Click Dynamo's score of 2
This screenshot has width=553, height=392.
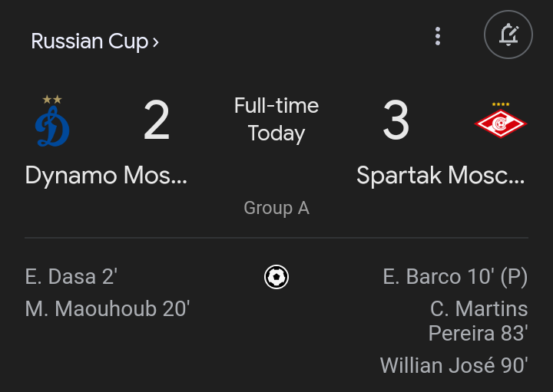coord(157,121)
